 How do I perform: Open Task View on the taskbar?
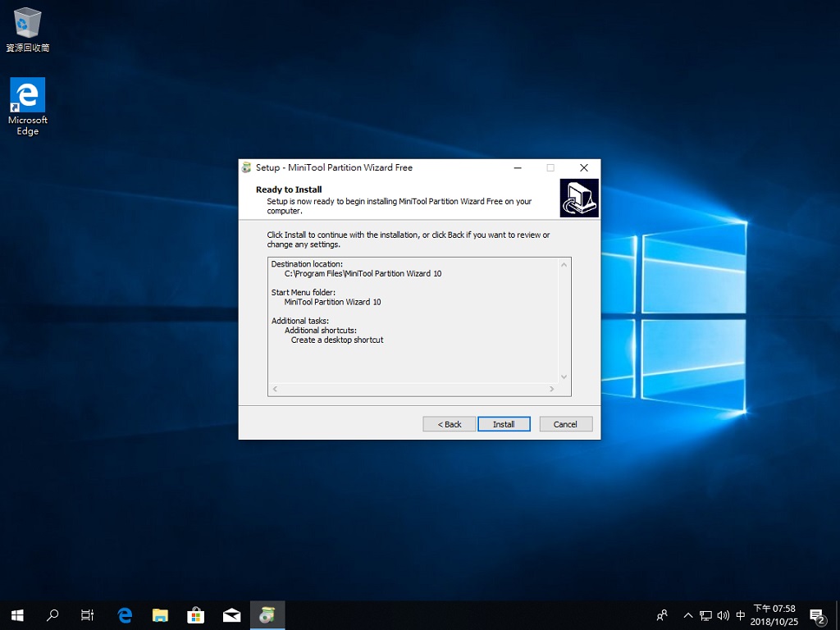click(x=87, y=615)
